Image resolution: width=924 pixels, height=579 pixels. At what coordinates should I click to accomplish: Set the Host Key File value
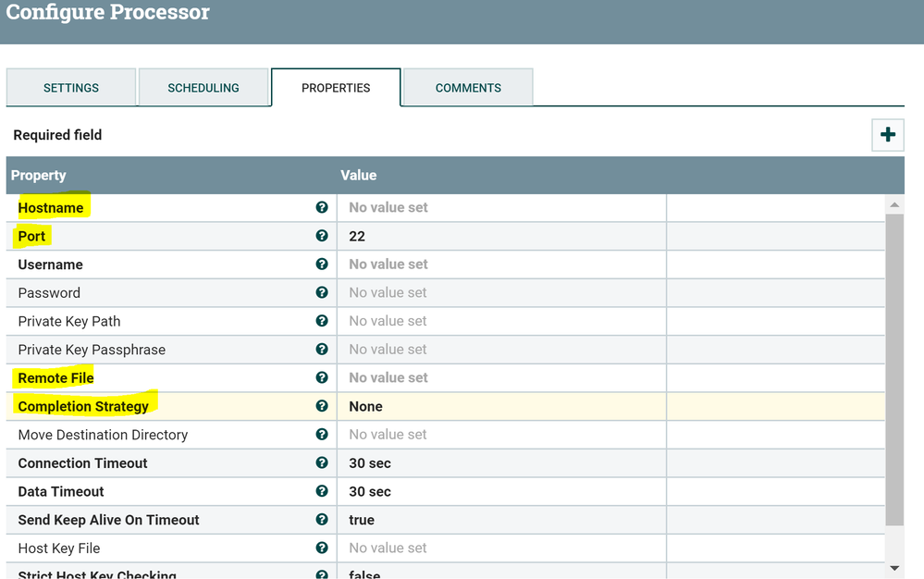501,548
